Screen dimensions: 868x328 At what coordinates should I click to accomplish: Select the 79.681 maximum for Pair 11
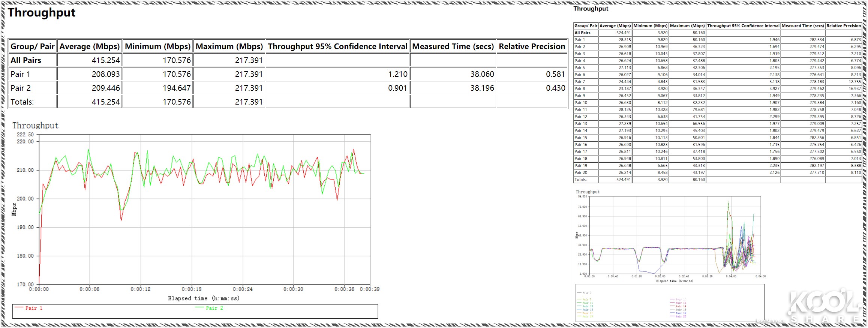[x=699, y=110]
